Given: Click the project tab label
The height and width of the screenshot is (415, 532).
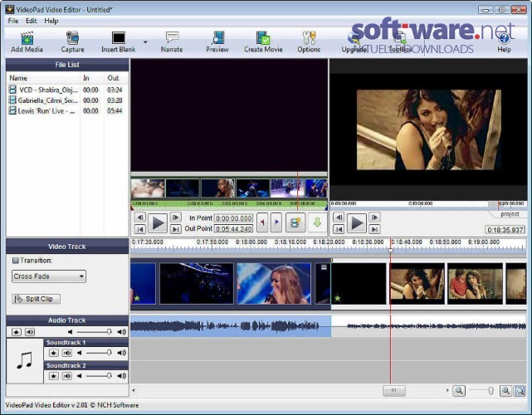Looking at the screenshot, I should click(510, 214).
